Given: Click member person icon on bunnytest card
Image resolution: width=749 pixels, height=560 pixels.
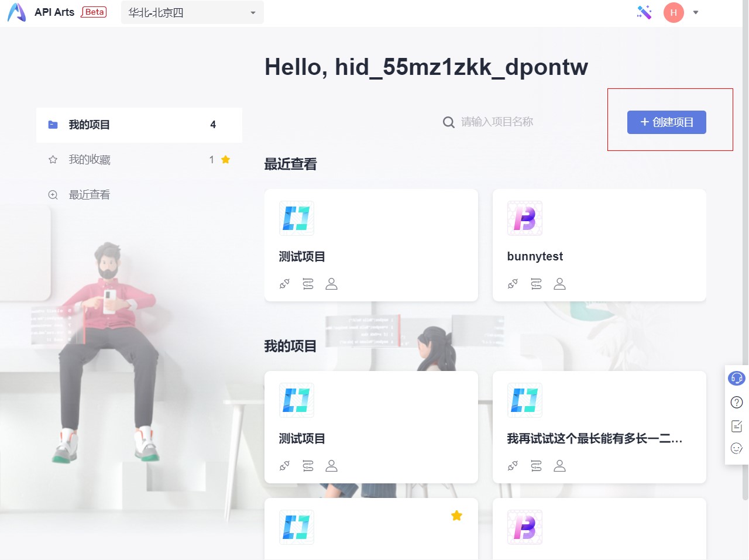Looking at the screenshot, I should tap(560, 284).
